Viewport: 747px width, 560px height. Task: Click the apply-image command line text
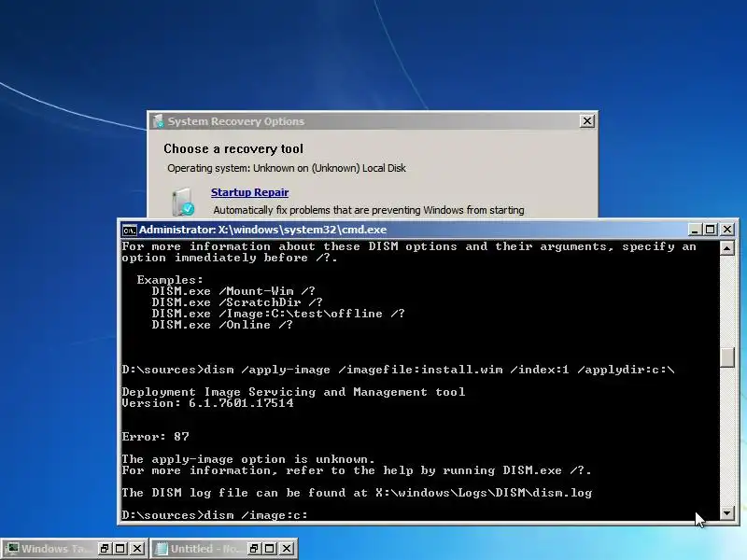coord(398,370)
